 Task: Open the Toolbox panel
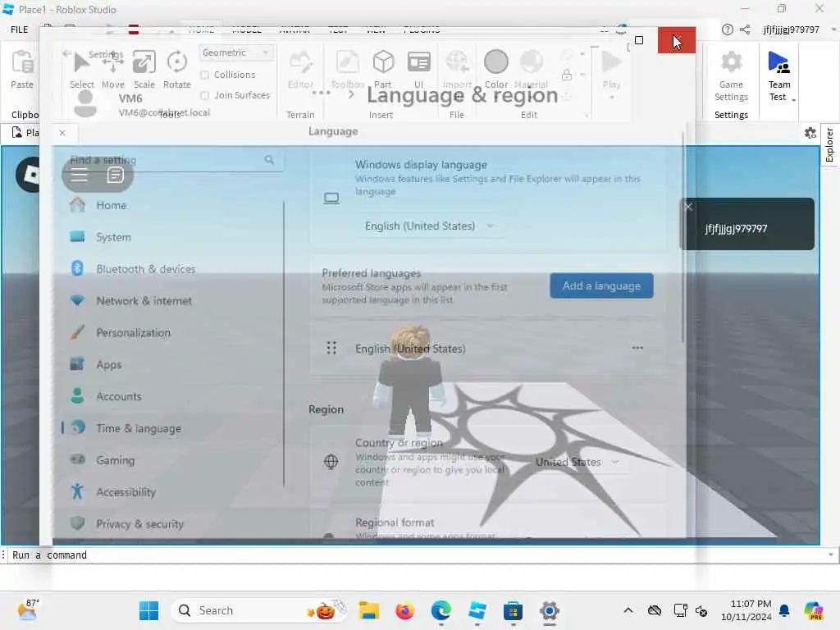(x=348, y=69)
